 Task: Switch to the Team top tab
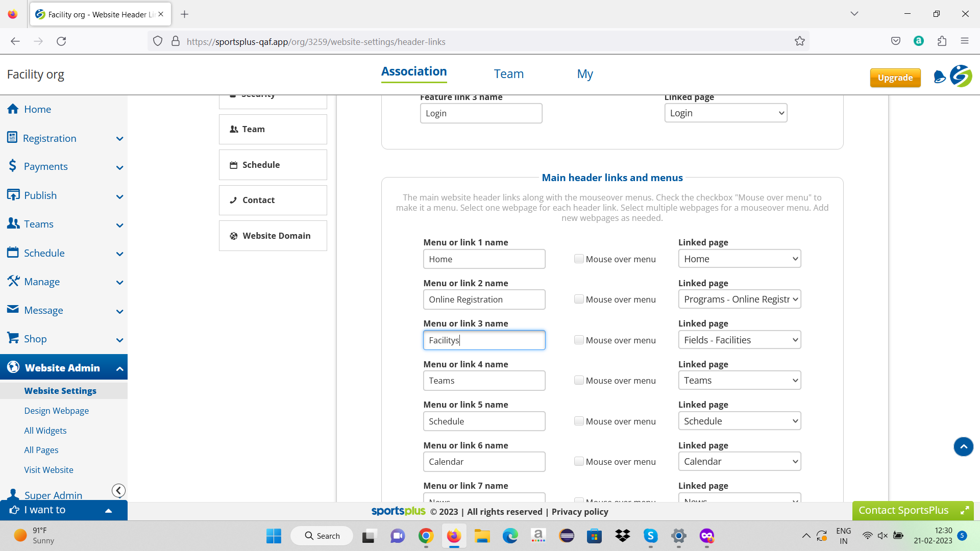[508, 74]
